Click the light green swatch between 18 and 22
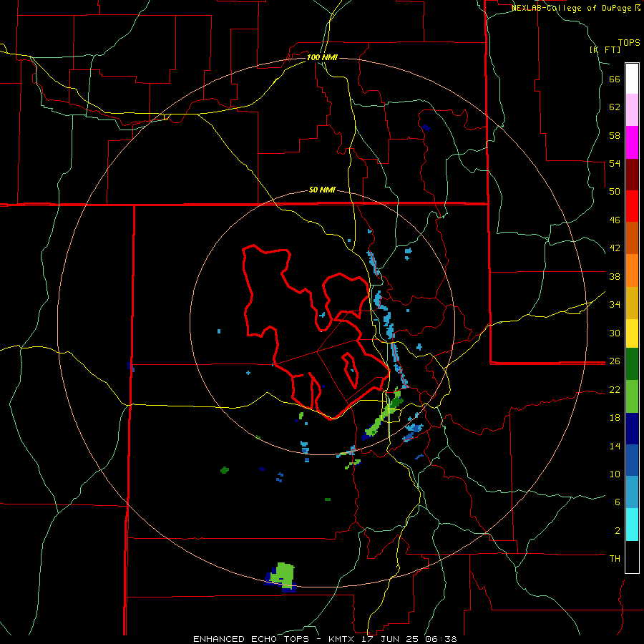This screenshot has width=644, height=644. 632,396
